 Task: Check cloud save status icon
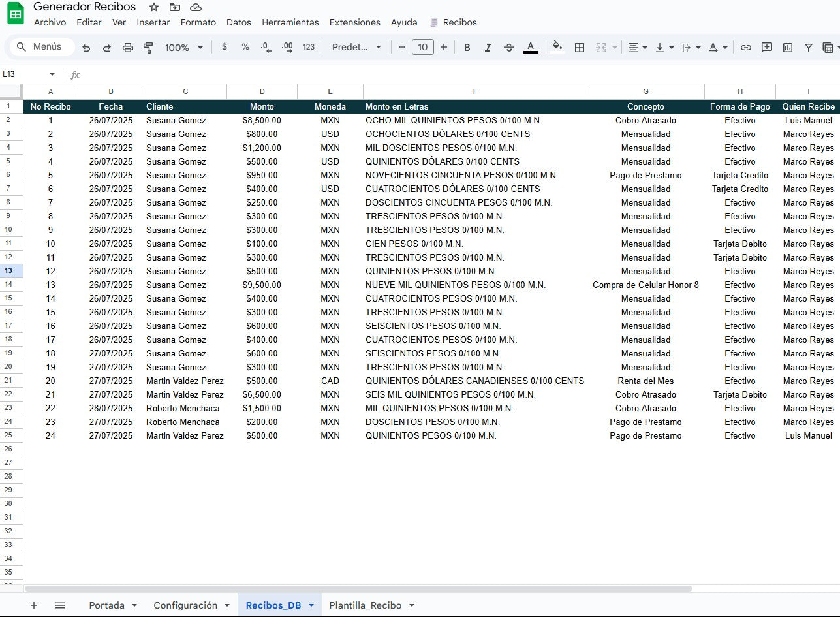pos(195,7)
